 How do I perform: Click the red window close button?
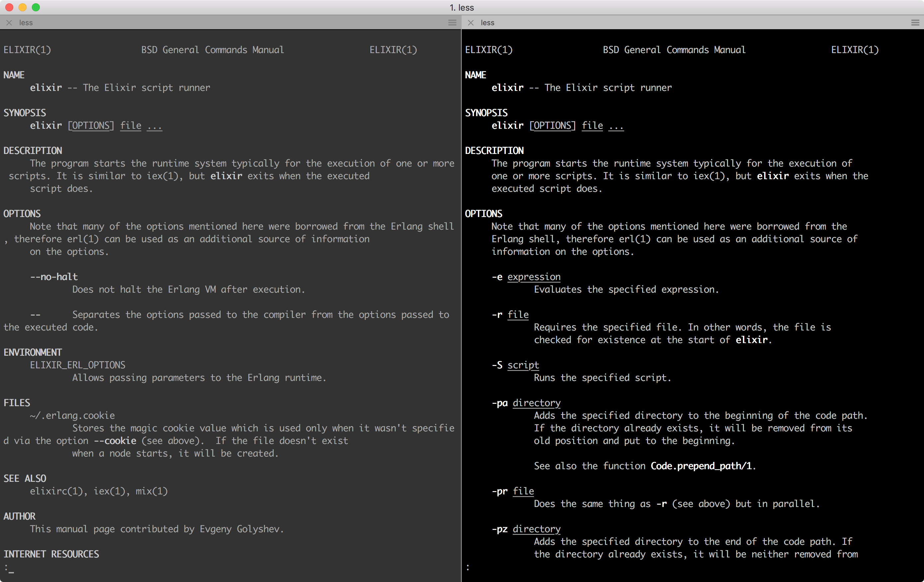pyautogui.click(x=10, y=7)
